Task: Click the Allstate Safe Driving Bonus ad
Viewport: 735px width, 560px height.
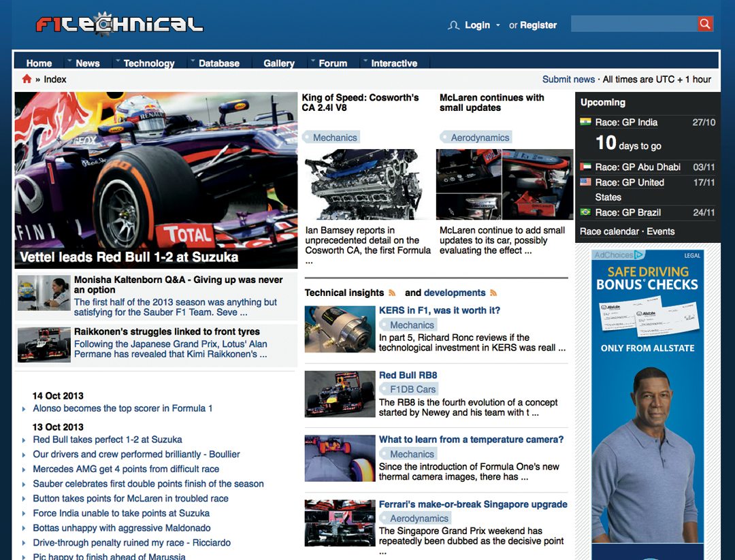Action: tap(647, 405)
